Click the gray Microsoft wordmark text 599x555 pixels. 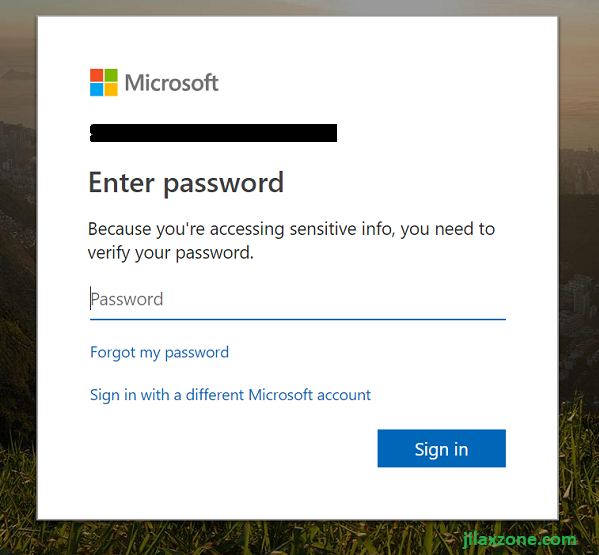click(172, 83)
